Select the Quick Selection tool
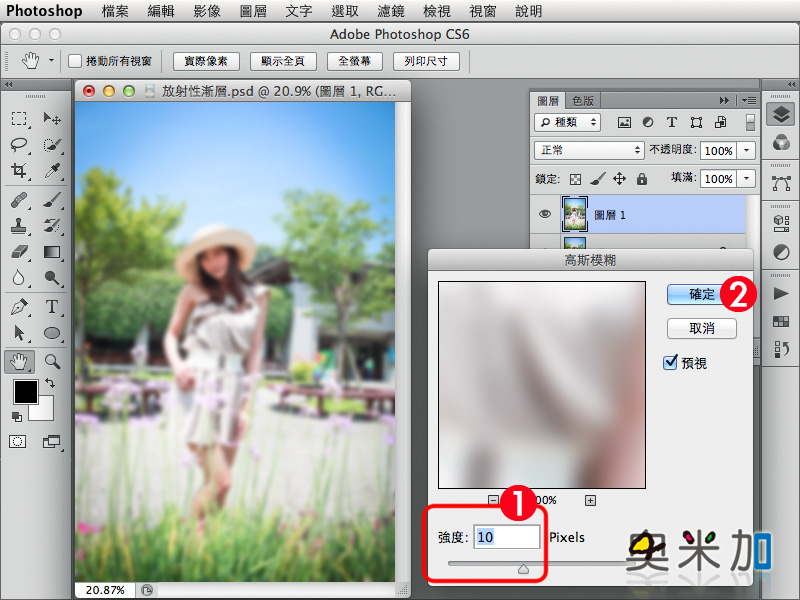Viewport: 800px width, 600px height. coord(52,145)
